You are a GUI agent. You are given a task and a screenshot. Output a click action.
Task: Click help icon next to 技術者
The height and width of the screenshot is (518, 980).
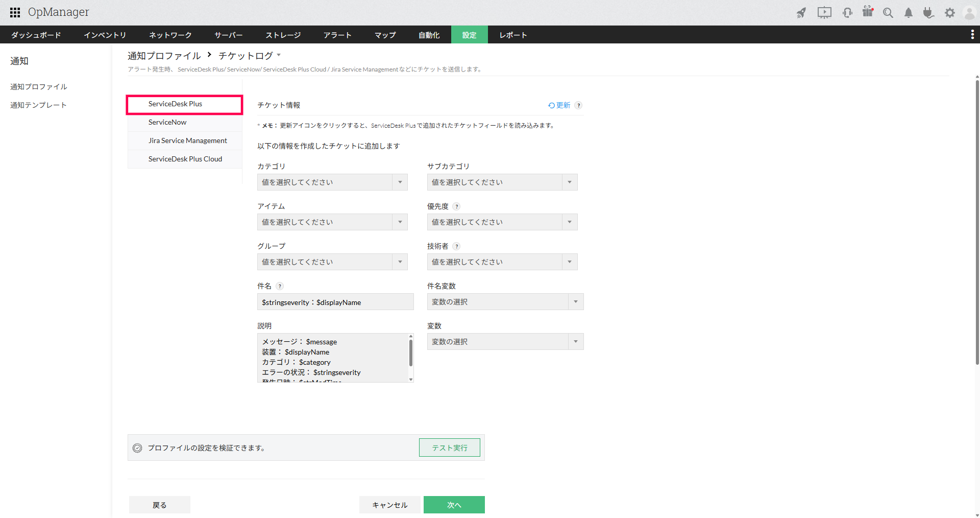tap(456, 246)
